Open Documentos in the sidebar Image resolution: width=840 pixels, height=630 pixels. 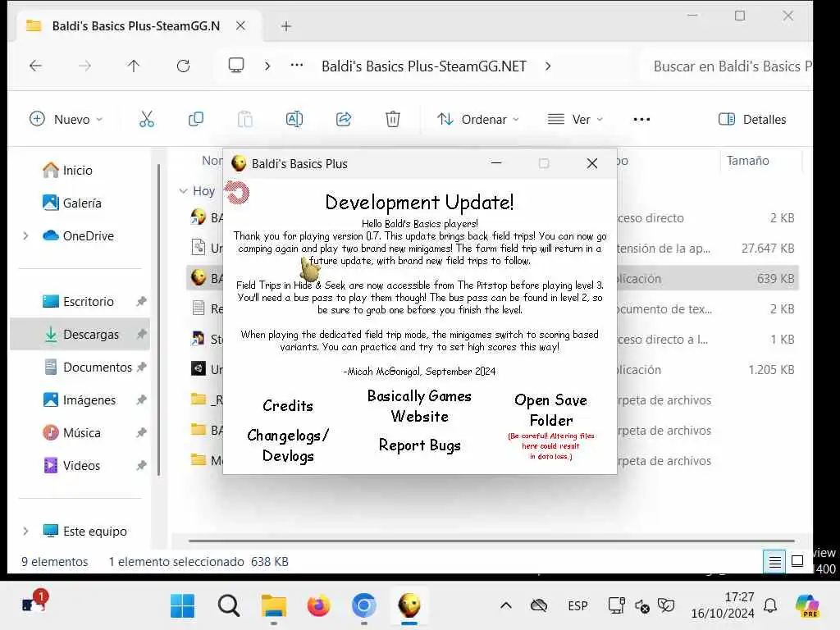pyautogui.click(x=80, y=367)
